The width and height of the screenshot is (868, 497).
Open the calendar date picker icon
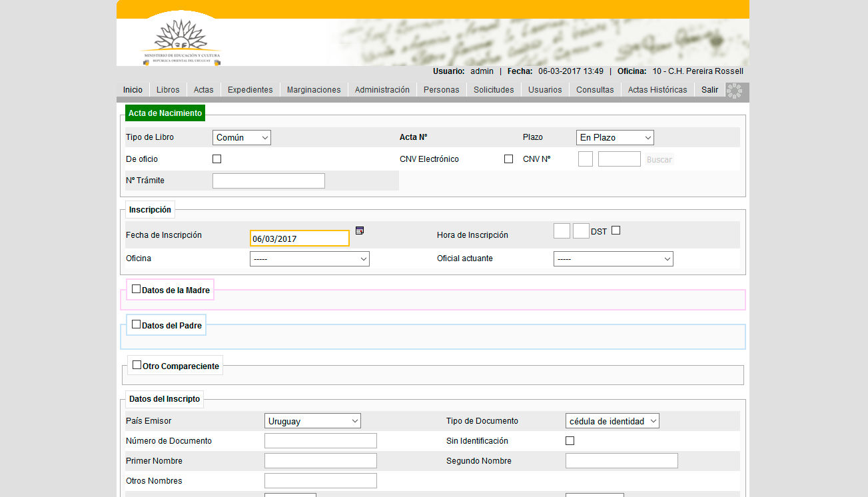[360, 231]
